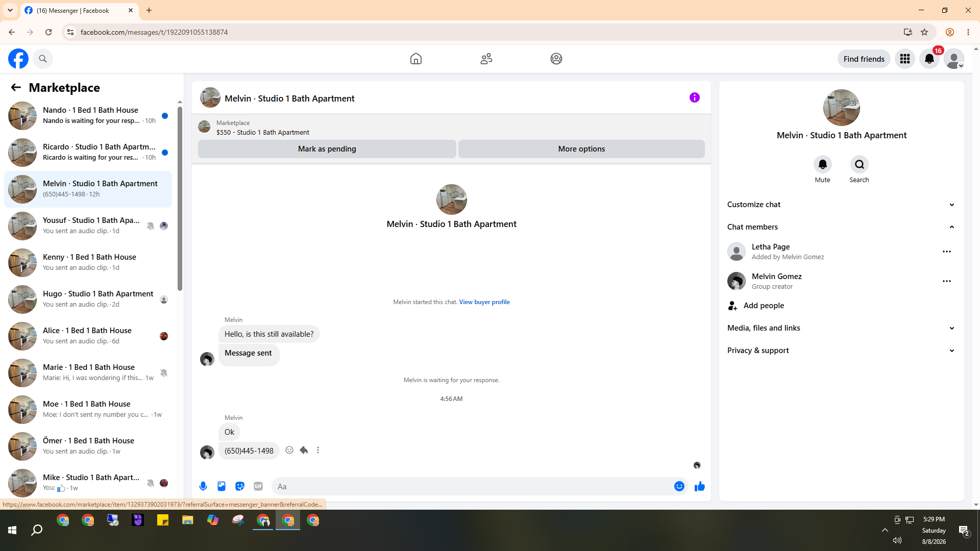
Task: Open the Marie 1 Bed 1 Bath House chat
Action: click(x=88, y=373)
